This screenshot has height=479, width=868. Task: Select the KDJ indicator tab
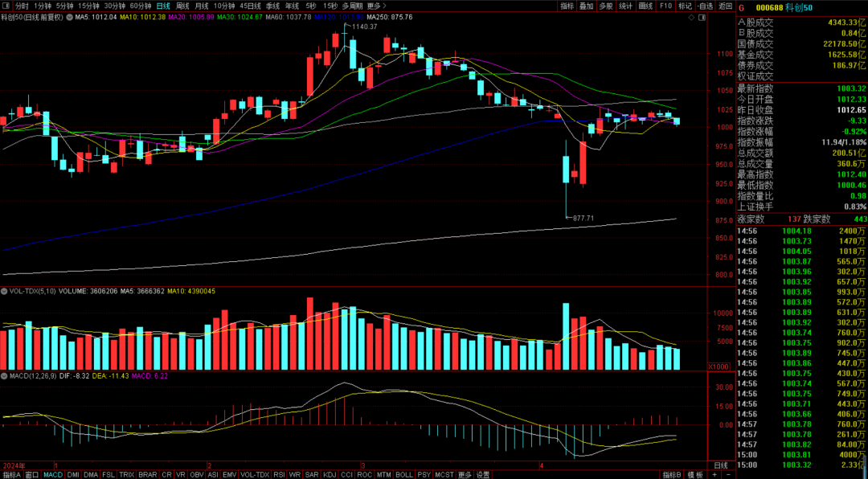pos(330,474)
